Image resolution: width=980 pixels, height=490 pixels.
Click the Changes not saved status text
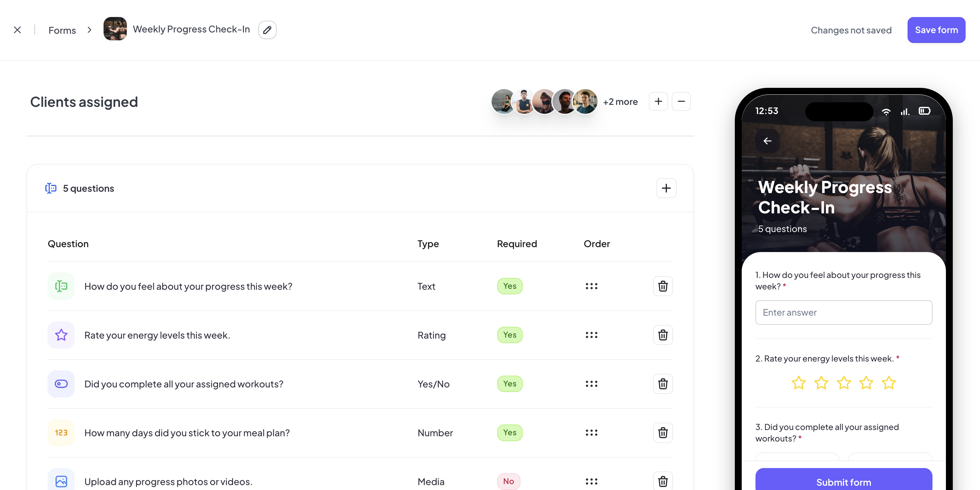tap(851, 30)
